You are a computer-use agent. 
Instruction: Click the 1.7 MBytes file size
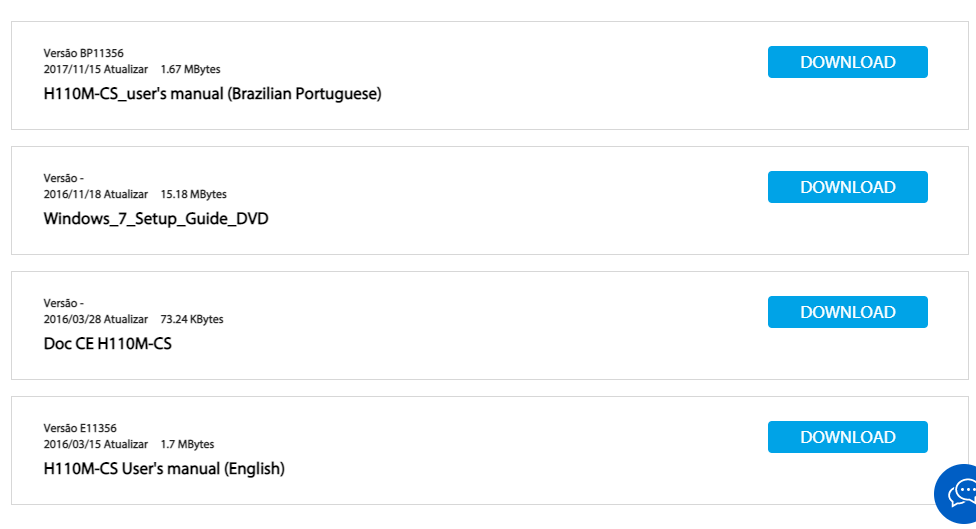pyautogui.click(x=187, y=444)
